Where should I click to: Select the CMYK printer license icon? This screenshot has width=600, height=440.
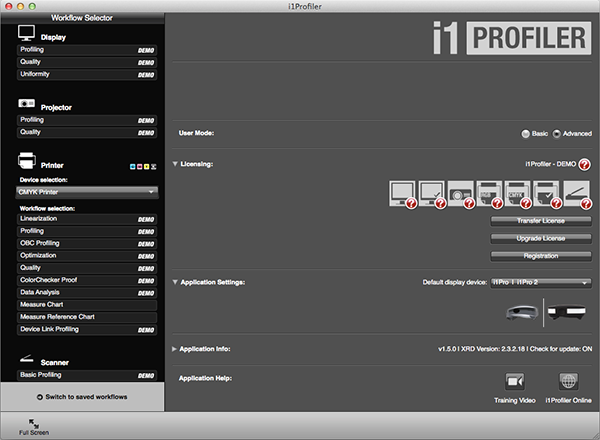pyautogui.click(x=517, y=194)
